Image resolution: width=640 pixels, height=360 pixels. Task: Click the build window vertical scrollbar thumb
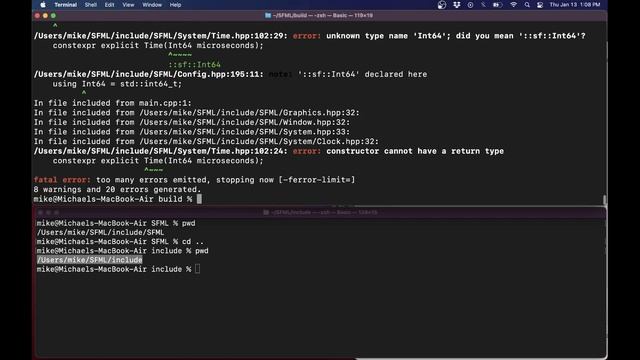(x=604, y=200)
